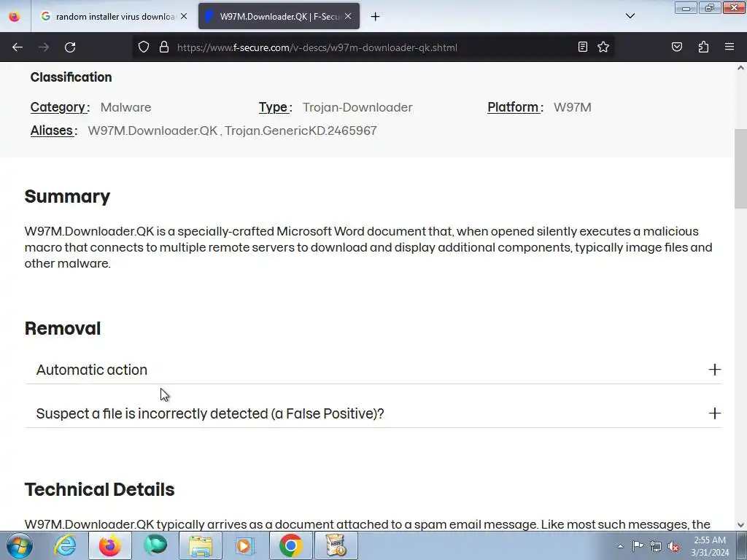Open Firefox application hamburger menu

(729, 47)
